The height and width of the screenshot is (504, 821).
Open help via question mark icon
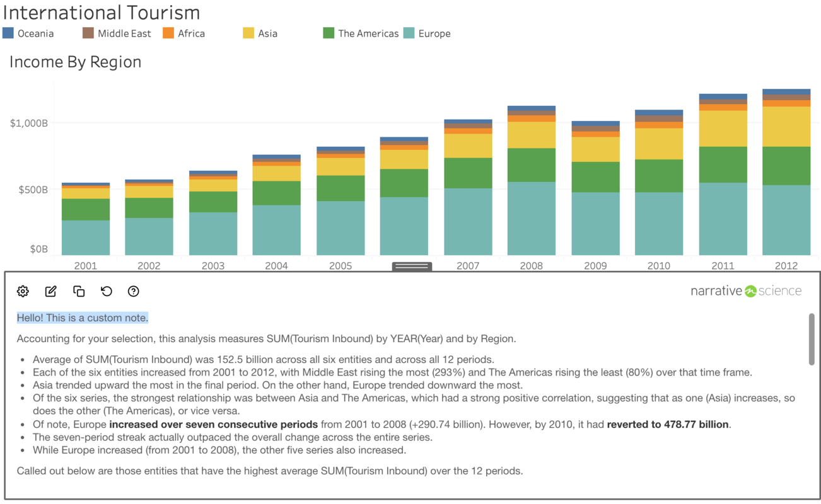point(134,291)
